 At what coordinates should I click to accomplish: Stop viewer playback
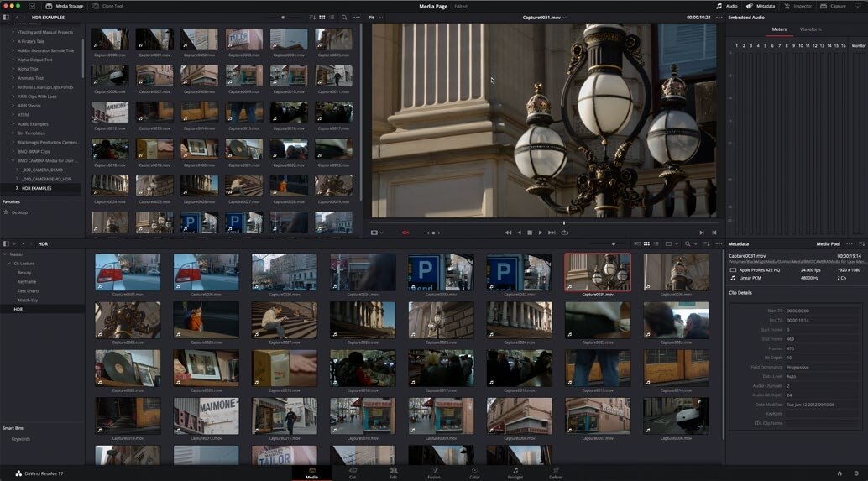(530, 233)
